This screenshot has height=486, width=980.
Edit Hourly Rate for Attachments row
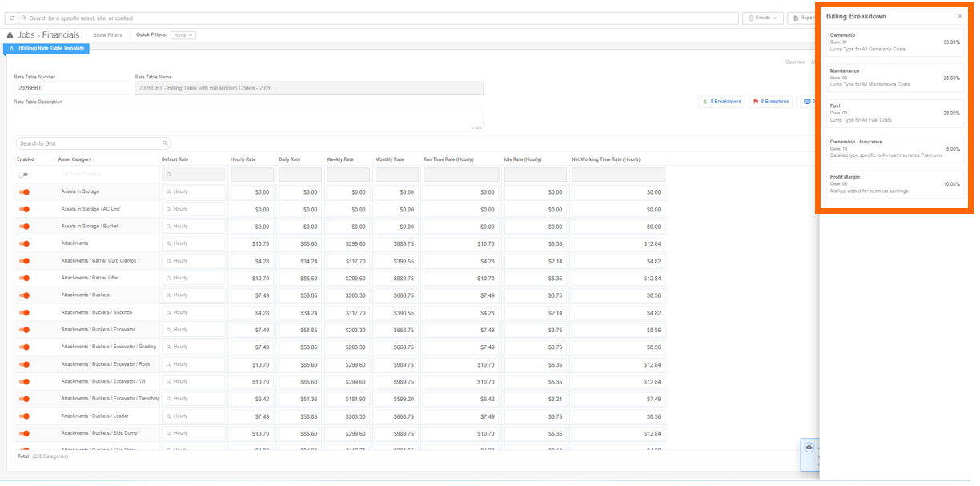[x=251, y=243]
